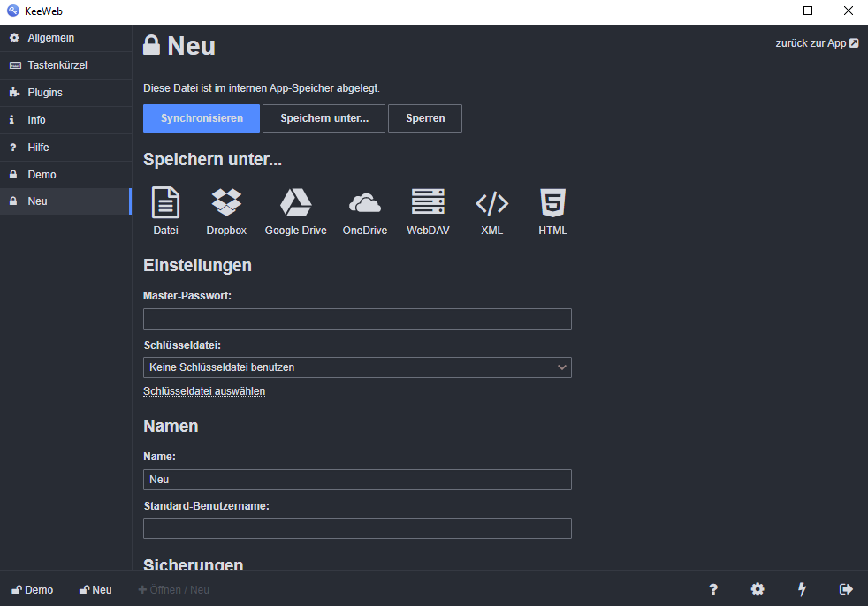Click the Synchronisieren button
The width and height of the screenshot is (868, 606).
(x=202, y=118)
